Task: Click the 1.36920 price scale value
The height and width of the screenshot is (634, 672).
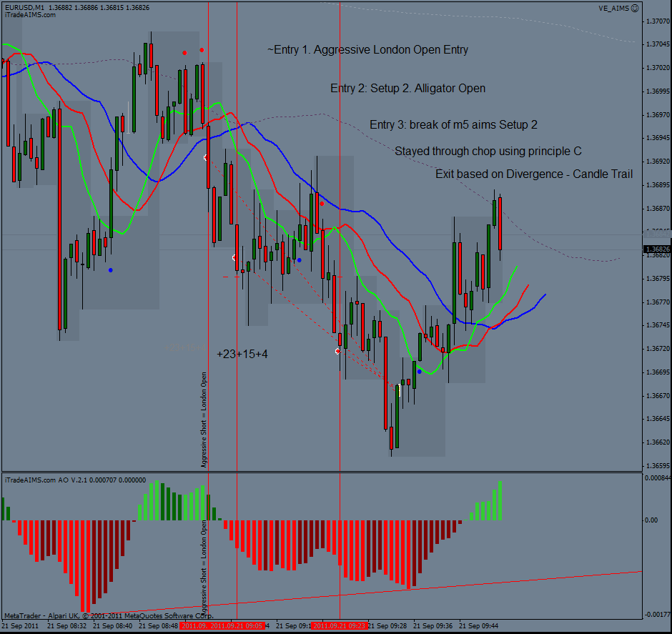Action: coord(658,162)
